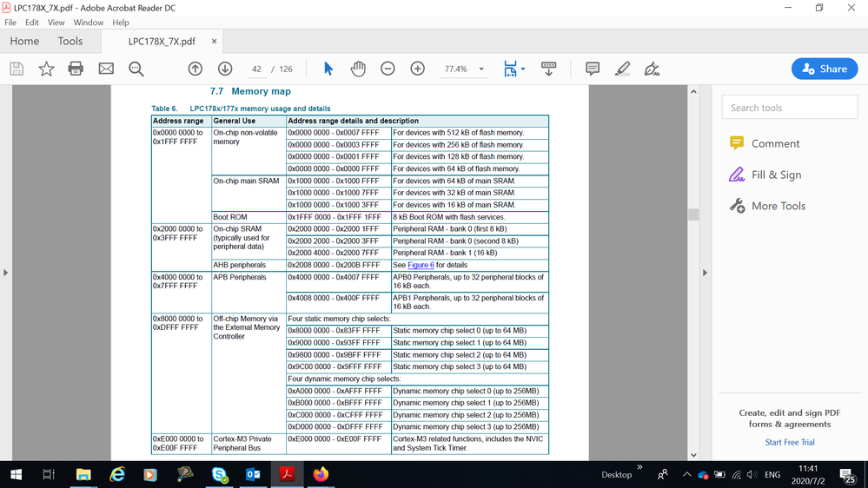The image size is (868, 488).
Task: Click the Start Free Trial link
Action: (790, 442)
